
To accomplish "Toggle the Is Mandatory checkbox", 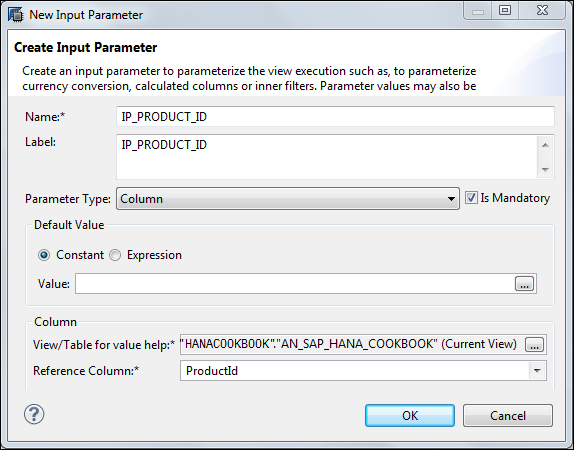I will point(471,198).
